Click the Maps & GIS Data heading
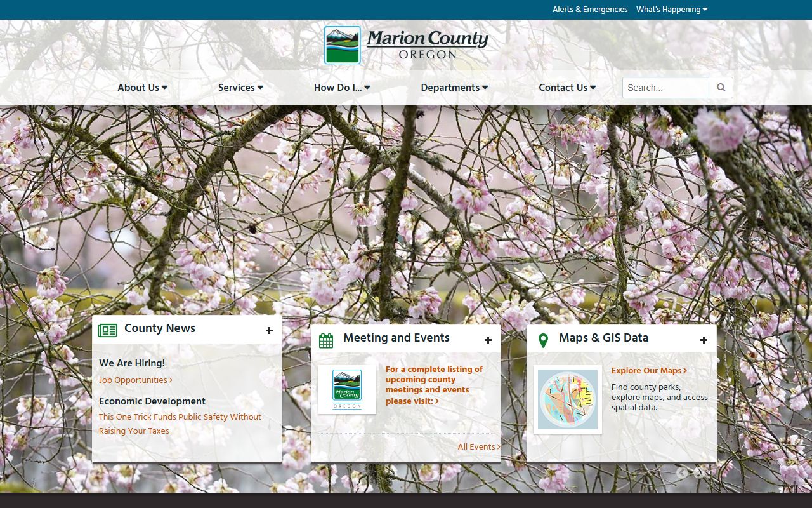 (603, 338)
